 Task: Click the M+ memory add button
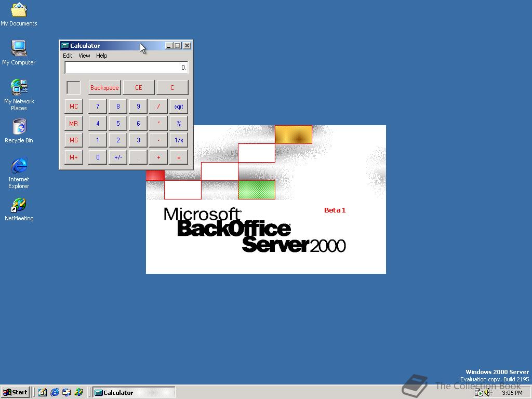74,157
